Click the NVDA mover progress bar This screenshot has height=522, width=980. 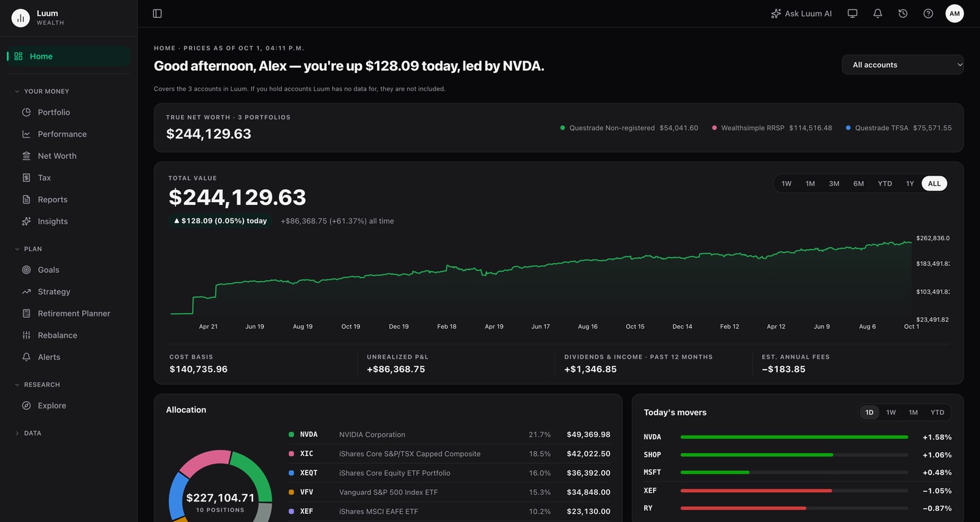(x=794, y=437)
